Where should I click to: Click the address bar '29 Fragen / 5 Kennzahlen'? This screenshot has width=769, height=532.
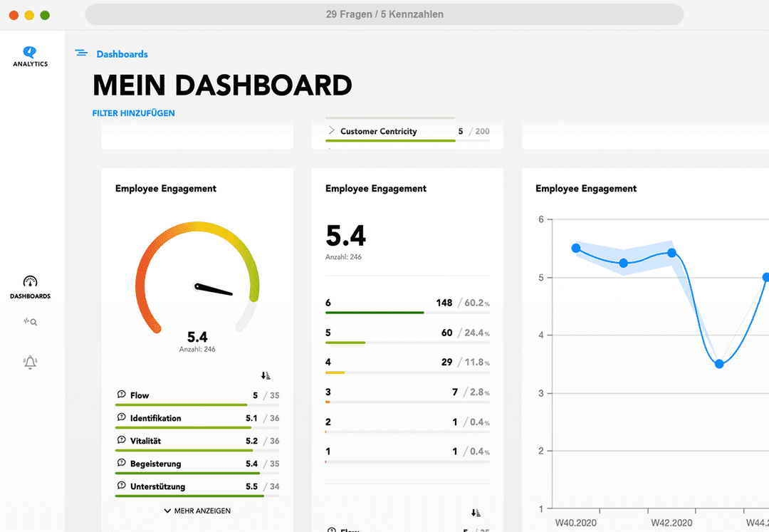384,14
